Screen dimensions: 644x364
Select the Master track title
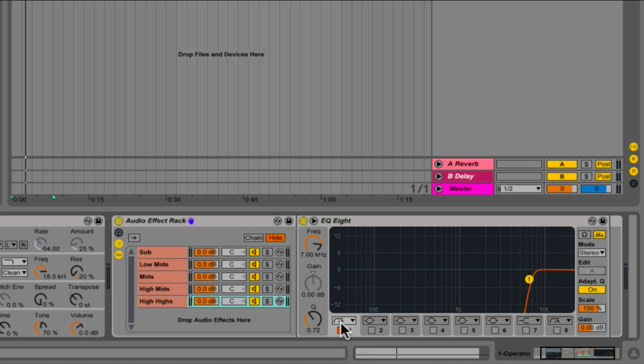[461, 189]
